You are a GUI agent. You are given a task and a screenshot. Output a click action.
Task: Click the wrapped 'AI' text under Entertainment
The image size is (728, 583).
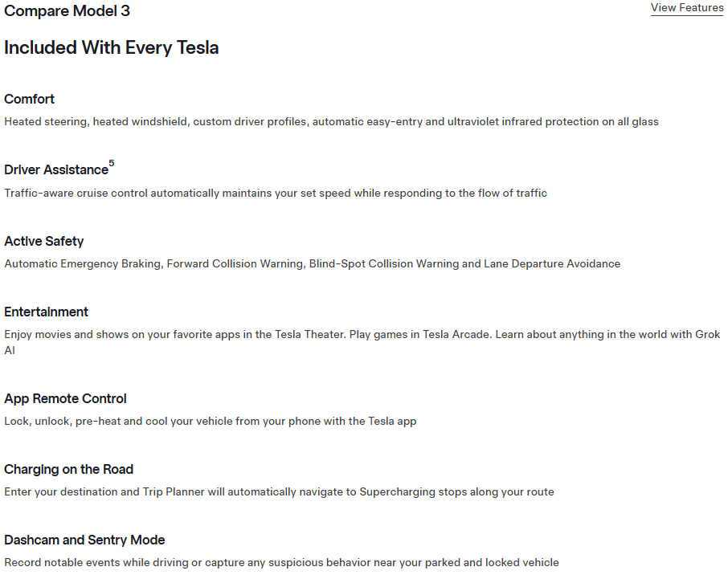(x=10, y=351)
